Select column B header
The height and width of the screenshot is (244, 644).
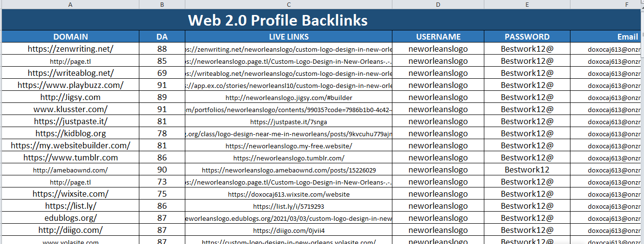coord(162,4)
